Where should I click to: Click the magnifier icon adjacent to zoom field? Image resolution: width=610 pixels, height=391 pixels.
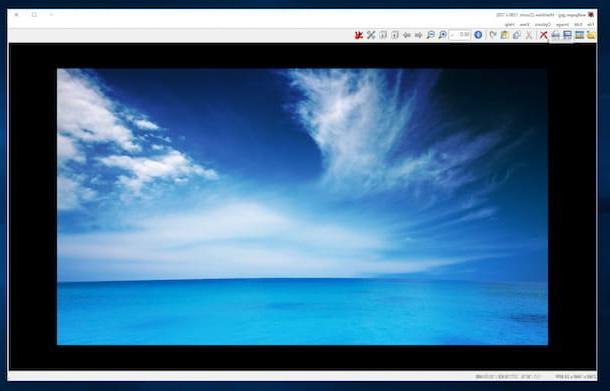pos(442,35)
